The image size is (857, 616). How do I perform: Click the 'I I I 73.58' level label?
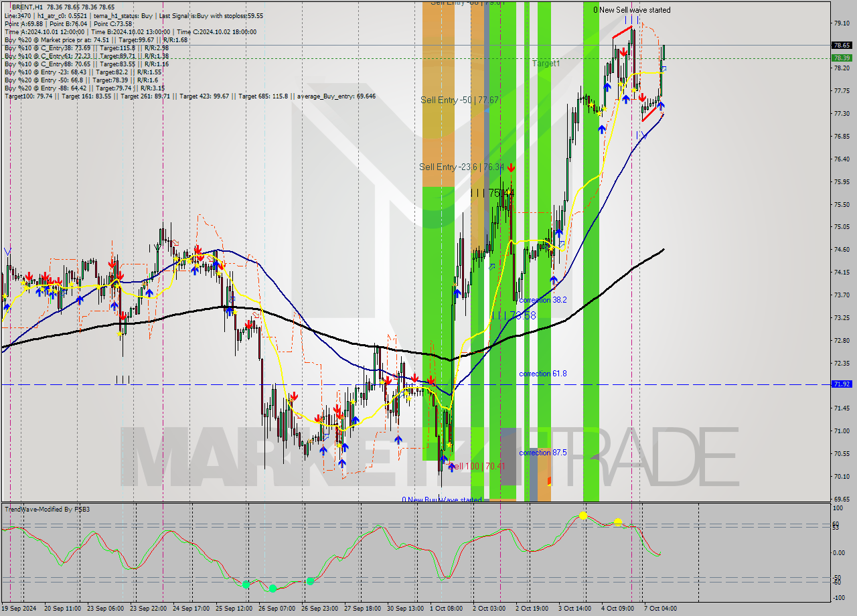(x=514, y=315)
